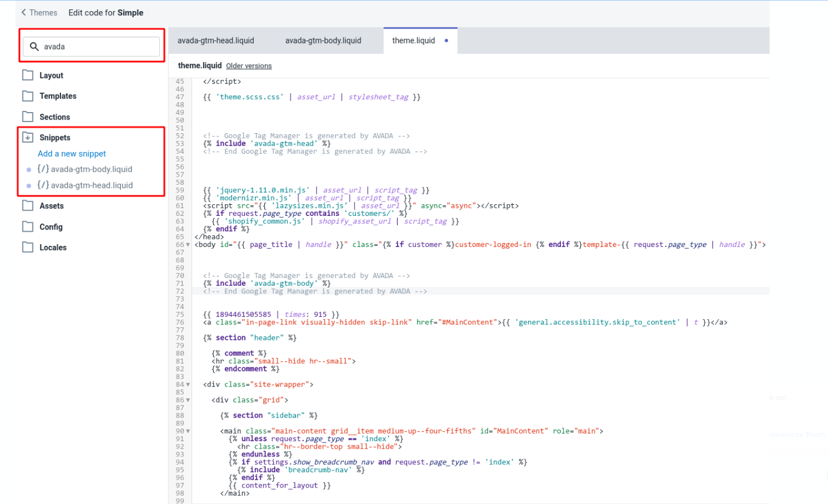
Task: Open Older versions link
Action: point(249,66)
